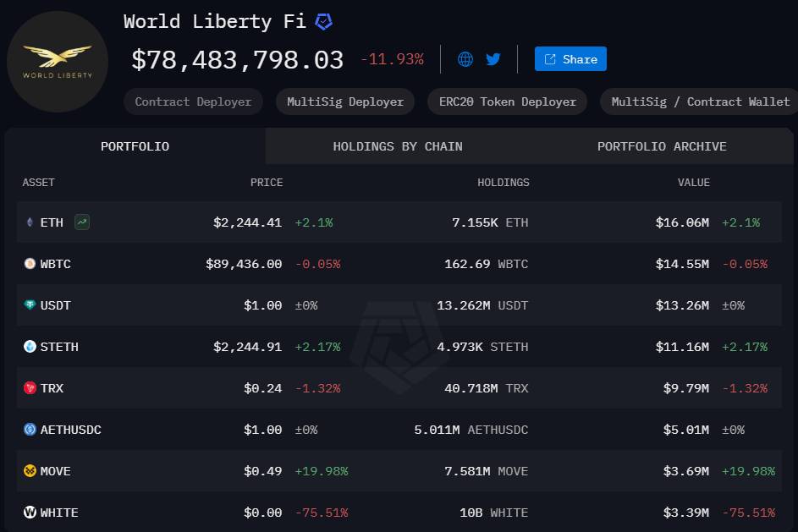Screen dimensions: 798x532
Task: Click the +19.98% MOVE price change
Action: tap(322, 471)
